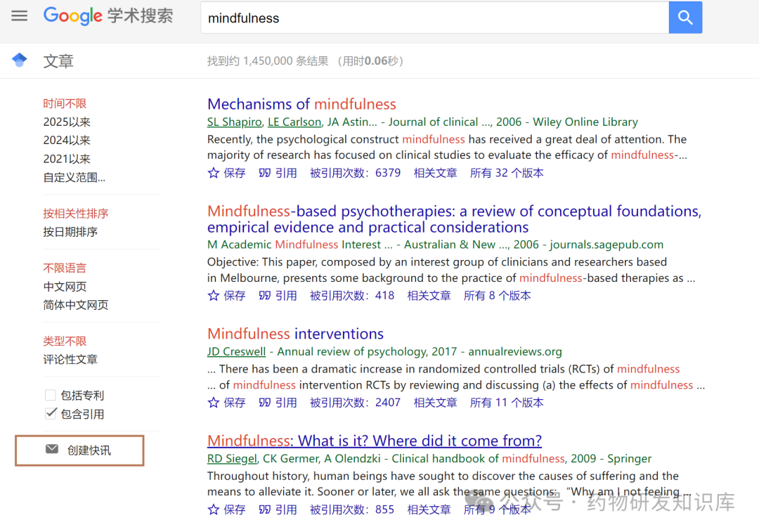Click quote 引用 icon under Mindfulness interventions
The image size is (759, 532).
(x=265, y=403)
